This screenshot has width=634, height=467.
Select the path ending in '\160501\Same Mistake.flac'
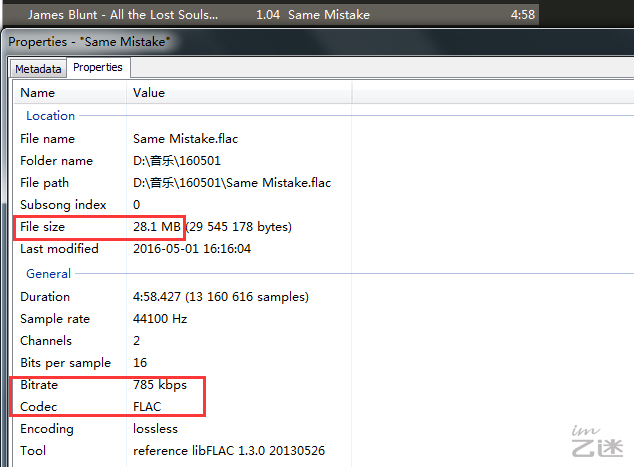(x=232, y=183)
